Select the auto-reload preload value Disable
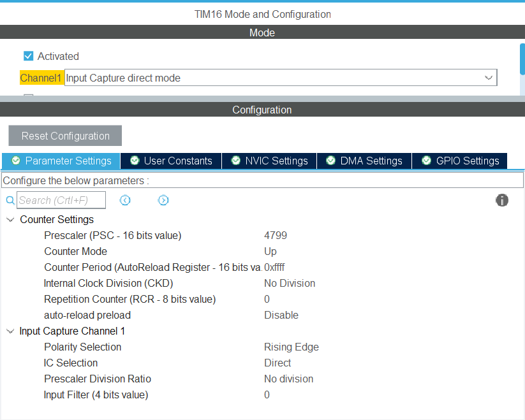This screenshot has width=525, height=420. click(281, 315)
